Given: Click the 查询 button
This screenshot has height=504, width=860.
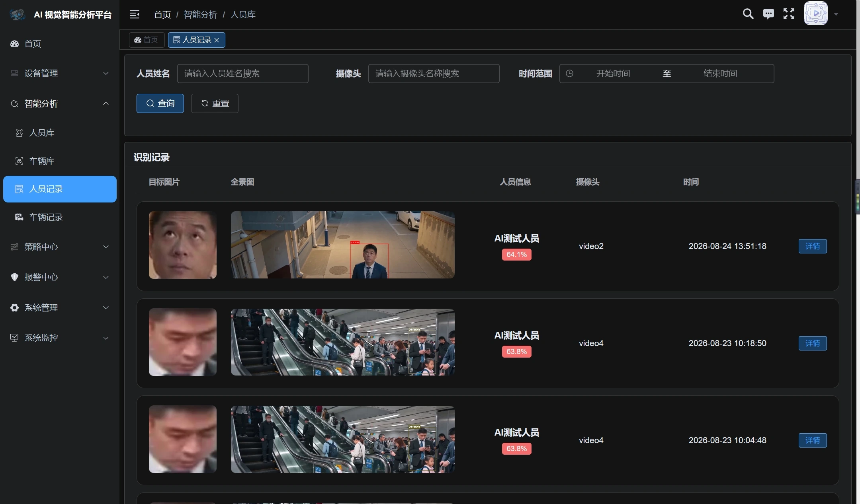Looking at the screenshot, I should (160, 103).
